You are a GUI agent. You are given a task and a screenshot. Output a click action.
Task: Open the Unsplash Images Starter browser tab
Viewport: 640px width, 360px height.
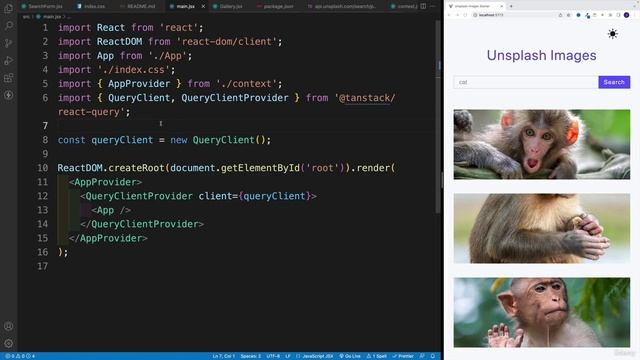pyautogui.click(x=476, y=6)
